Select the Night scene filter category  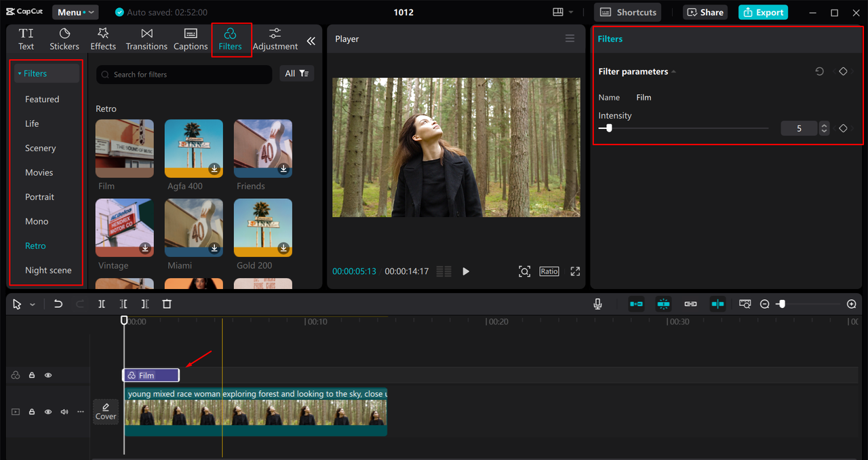coord(48,270)
